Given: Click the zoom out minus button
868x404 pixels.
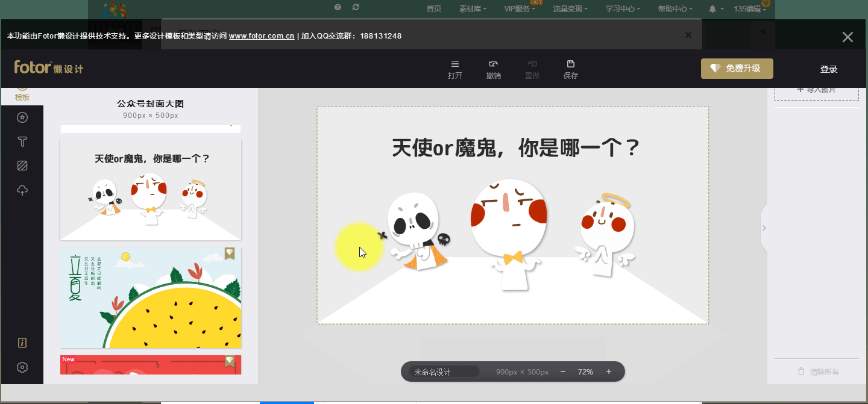Looking at the screenshot, I should (x=563, y=372).
